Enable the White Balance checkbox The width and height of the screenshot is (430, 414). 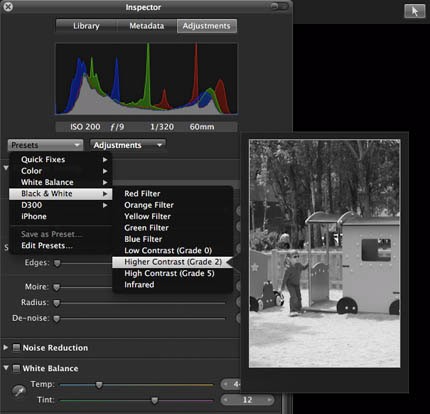click(x=16, y=368)
